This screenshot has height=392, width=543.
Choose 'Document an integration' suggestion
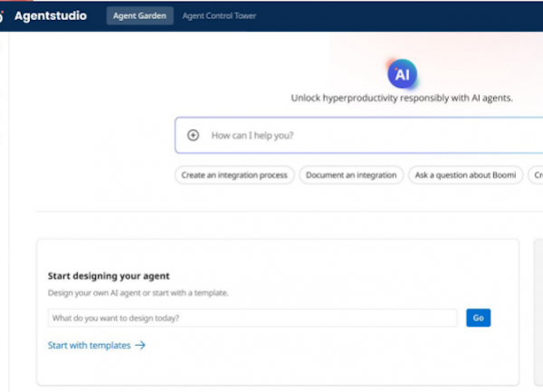[351, 176]
